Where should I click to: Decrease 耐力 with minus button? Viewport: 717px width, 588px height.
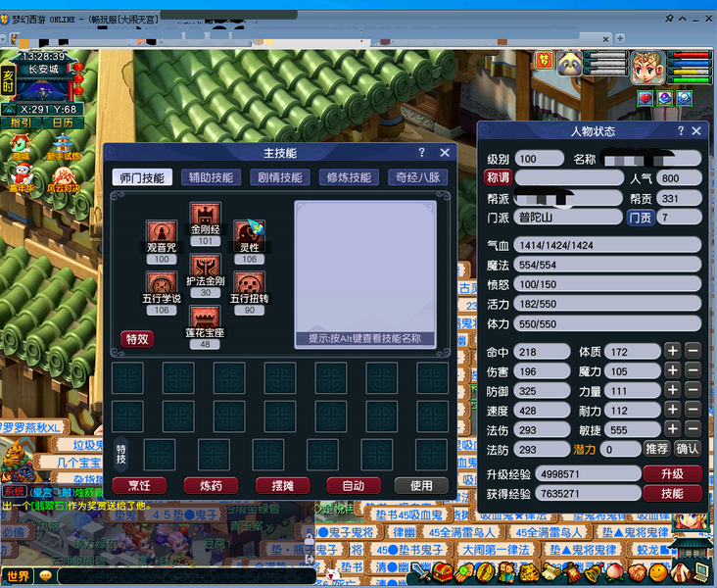(x=693, y=410)
